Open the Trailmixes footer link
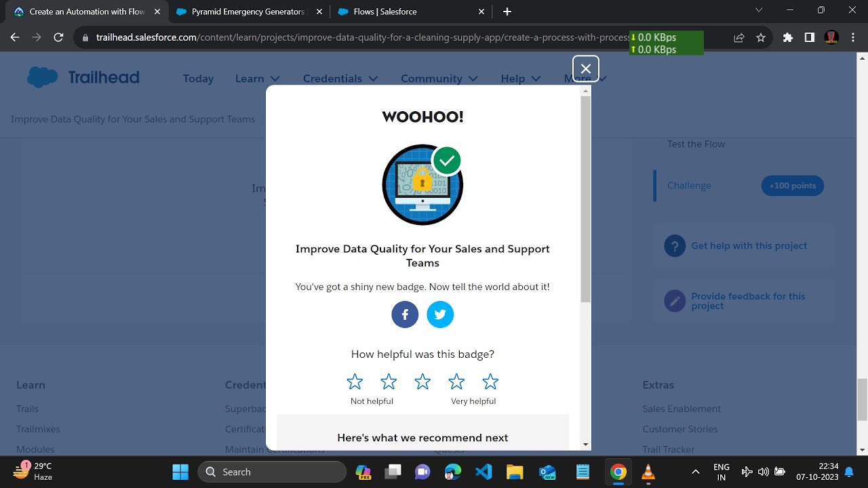Image resolution: width=868 pixels, height=488 pixels. point(38,429)
